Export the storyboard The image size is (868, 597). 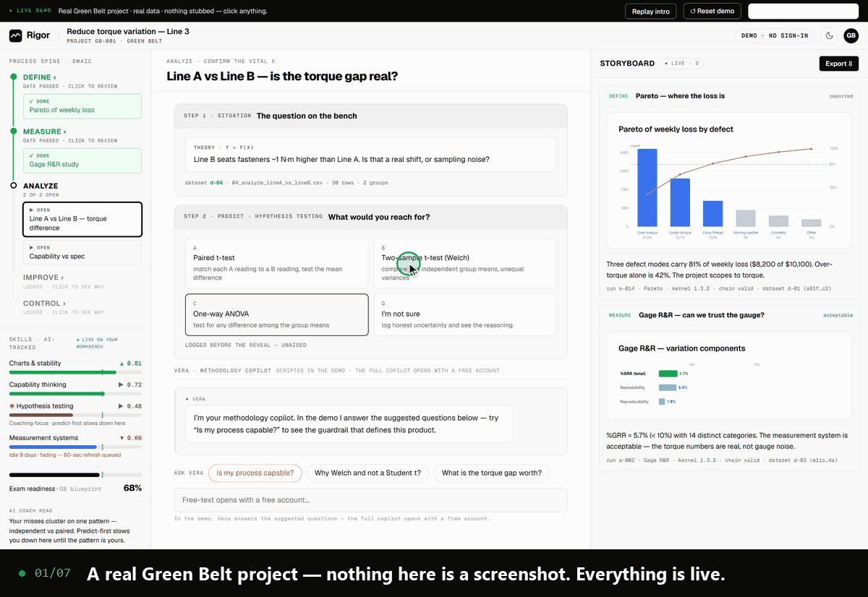pos(838,64)
